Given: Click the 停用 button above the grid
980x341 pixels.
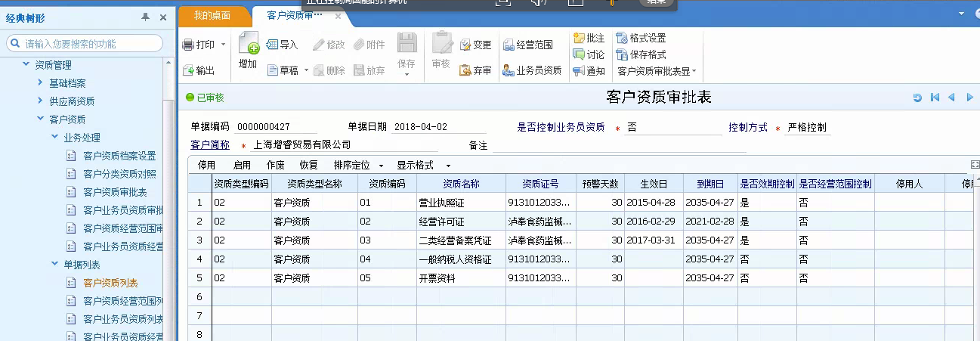Looking at the screenshot, I should [206, 165].
